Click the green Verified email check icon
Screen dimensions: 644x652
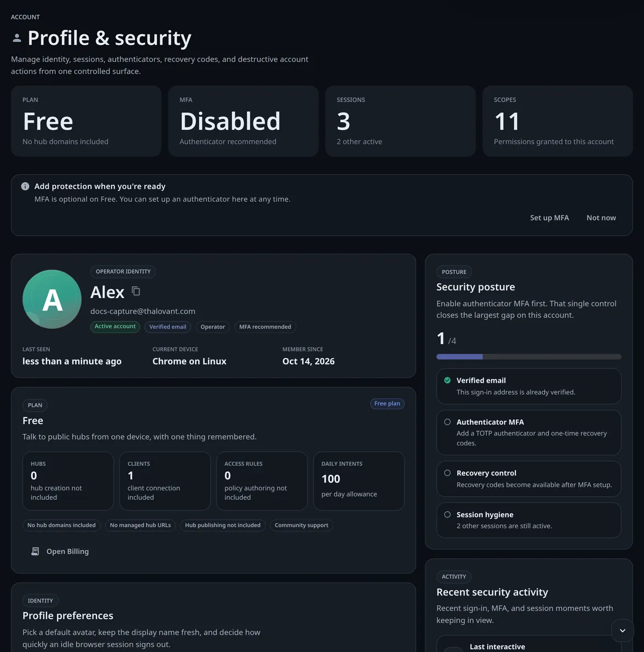[x=447, y=380]
